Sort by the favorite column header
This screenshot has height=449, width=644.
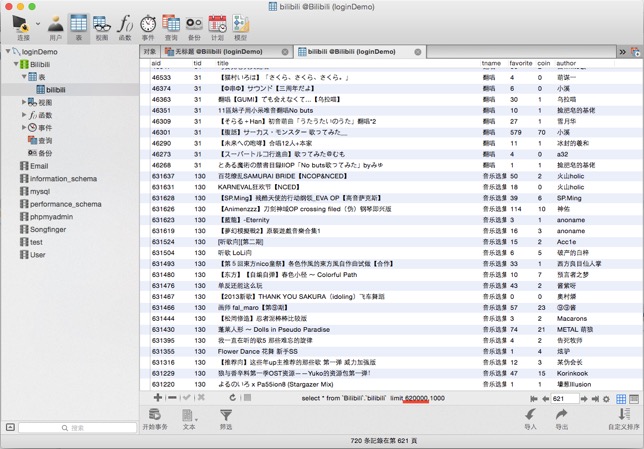520,63
